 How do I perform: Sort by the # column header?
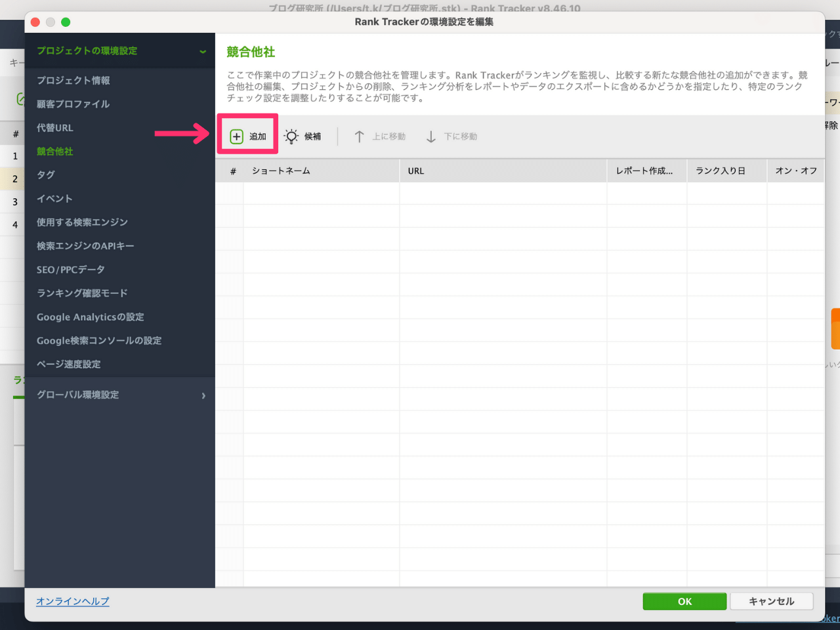[230, 171]
